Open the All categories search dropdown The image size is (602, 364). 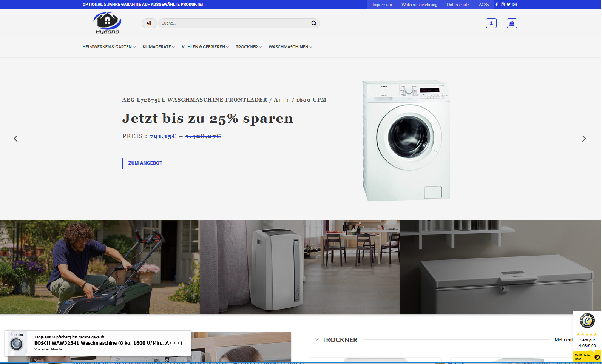click(149, 23)
